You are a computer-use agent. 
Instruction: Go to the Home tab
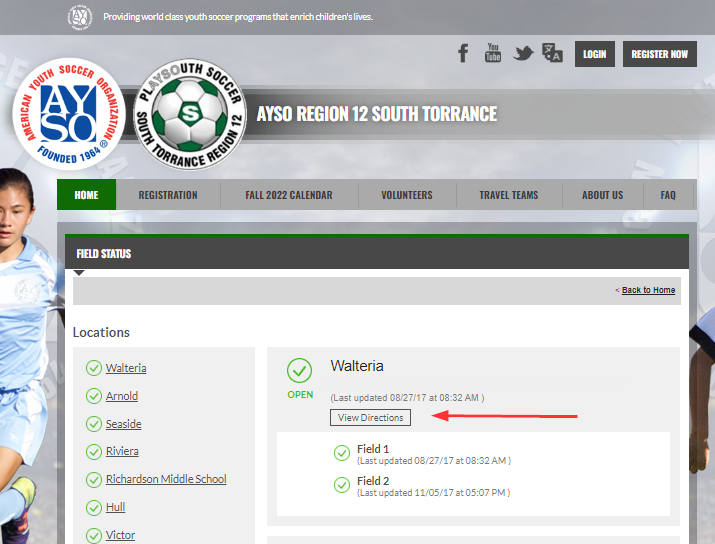(x=87, y=195)
